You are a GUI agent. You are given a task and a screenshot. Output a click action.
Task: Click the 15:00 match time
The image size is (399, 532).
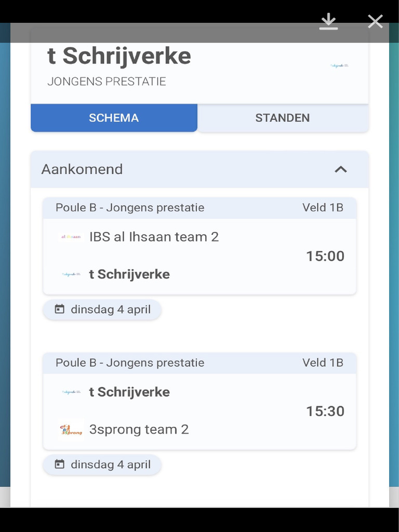tap(325, 256)
